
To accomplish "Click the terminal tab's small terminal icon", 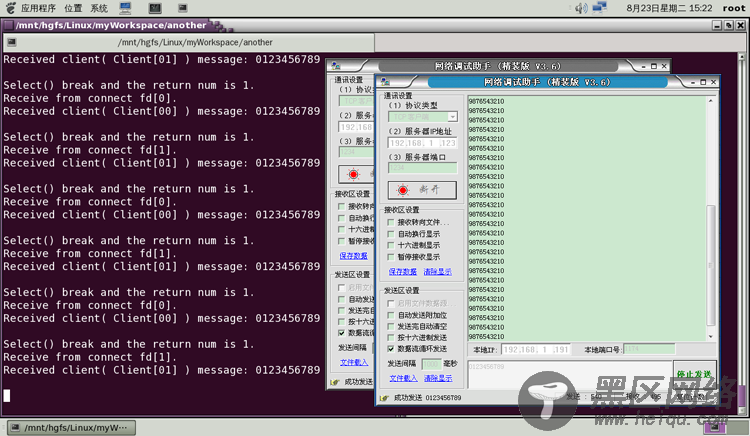I will (x=12, y=42).
